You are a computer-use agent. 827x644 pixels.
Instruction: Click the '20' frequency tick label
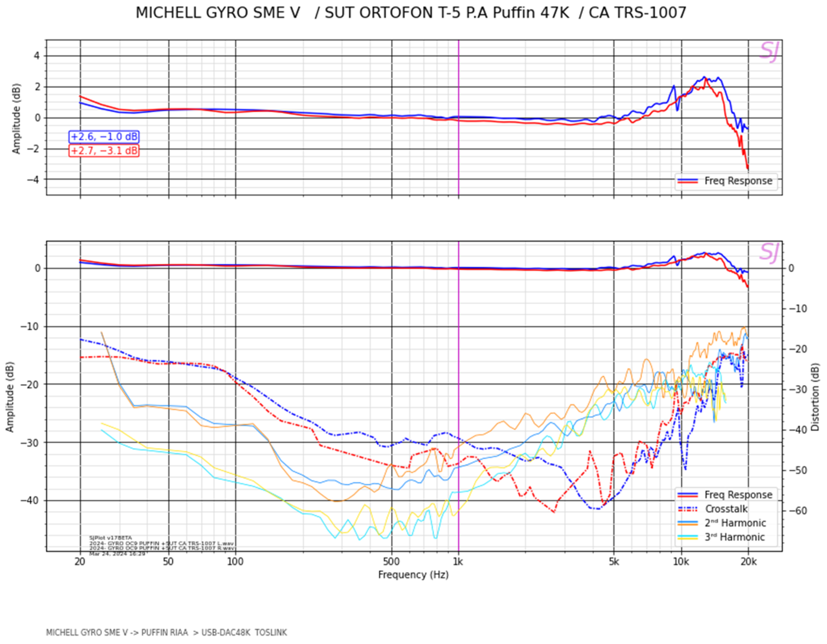click(80, 561)
